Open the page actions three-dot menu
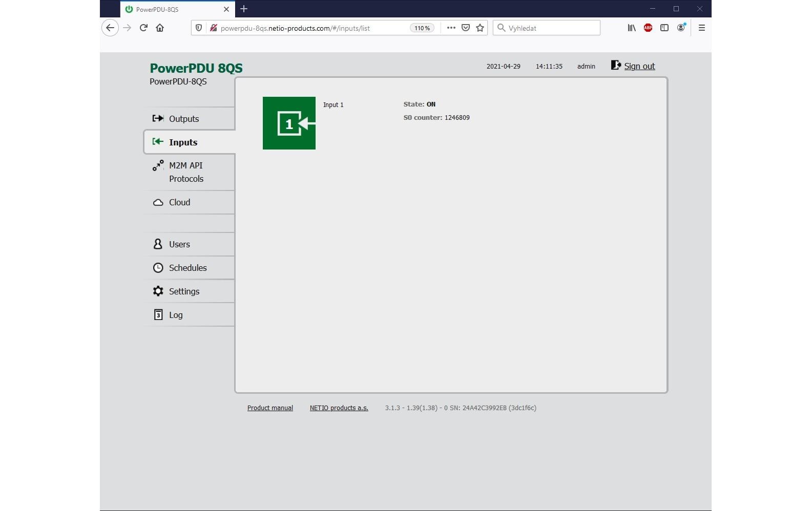The width and height of the screenshot is (812, 511). tap(451, 28)
